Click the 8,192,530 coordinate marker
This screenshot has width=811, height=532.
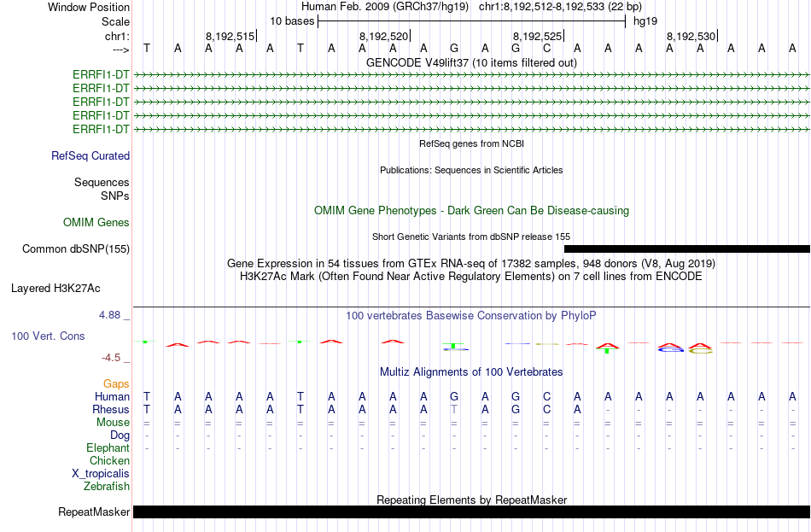point(691,36)
